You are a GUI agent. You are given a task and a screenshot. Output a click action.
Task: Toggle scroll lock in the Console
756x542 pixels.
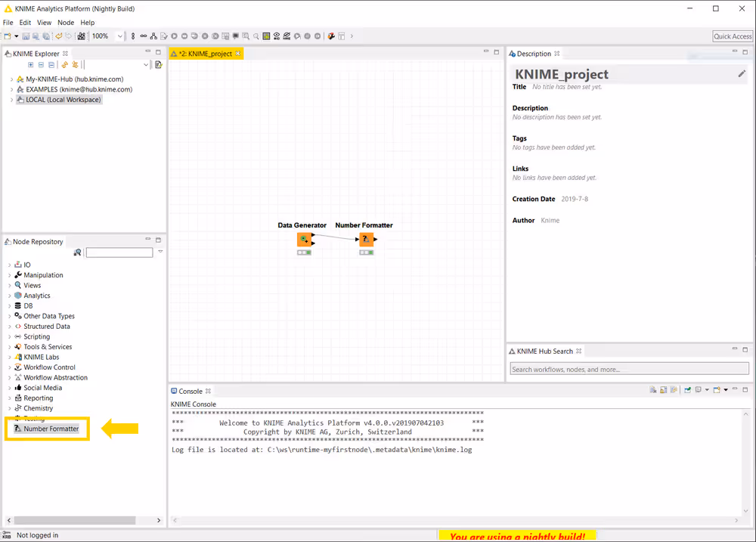663,390
